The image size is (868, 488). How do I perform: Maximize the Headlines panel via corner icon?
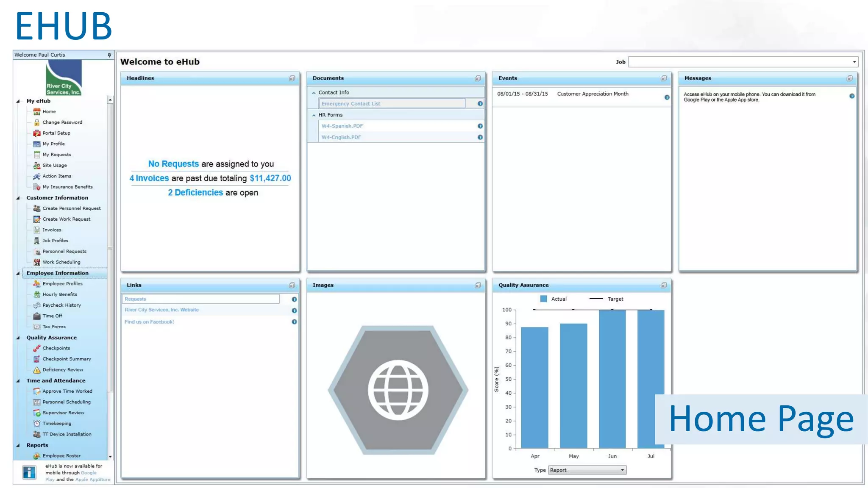(x=292, y=78)
